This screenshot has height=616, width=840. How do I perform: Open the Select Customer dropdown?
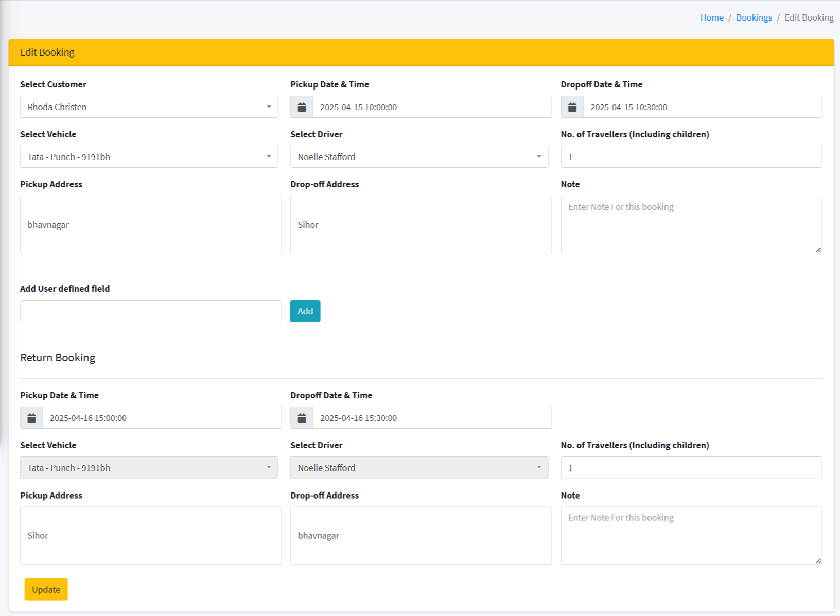pos(149,107)
